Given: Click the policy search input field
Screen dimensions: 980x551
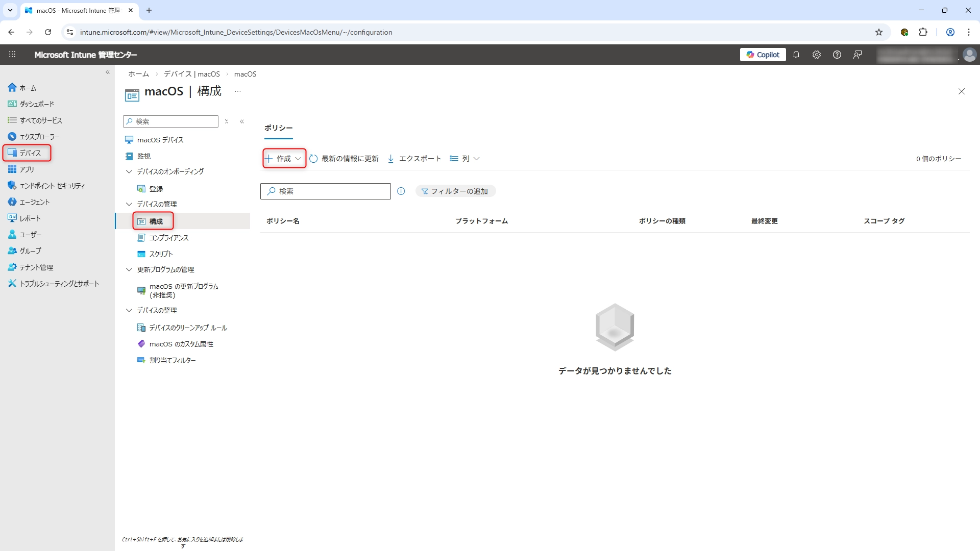Looking at the screenshot, I should coord(332,191).
